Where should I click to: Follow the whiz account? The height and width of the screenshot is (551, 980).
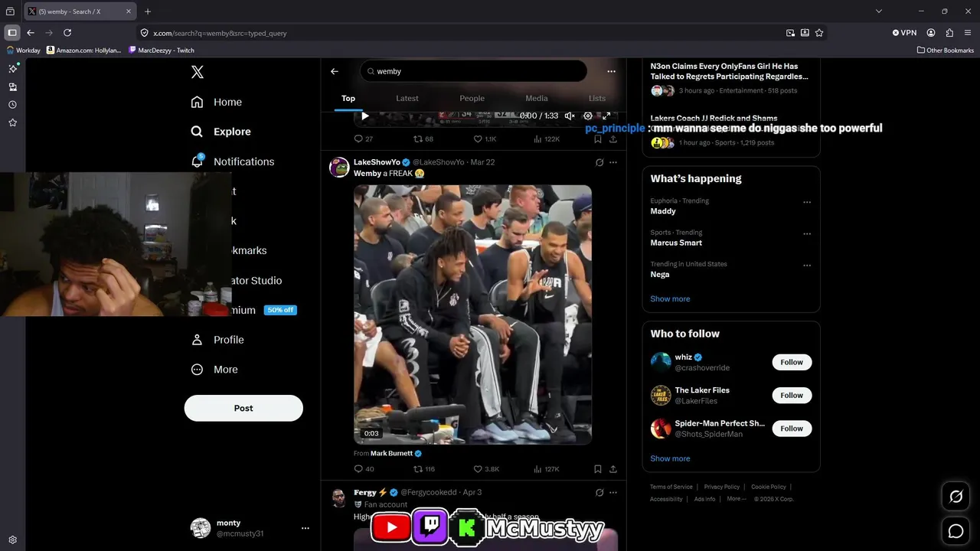pos(792,362)
